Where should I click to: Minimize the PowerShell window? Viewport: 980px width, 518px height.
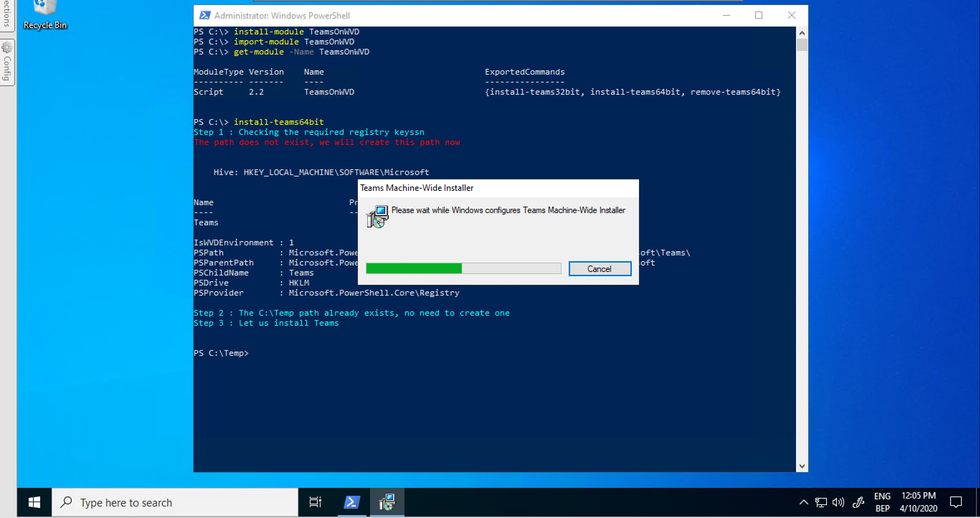(x=726, y=15)
